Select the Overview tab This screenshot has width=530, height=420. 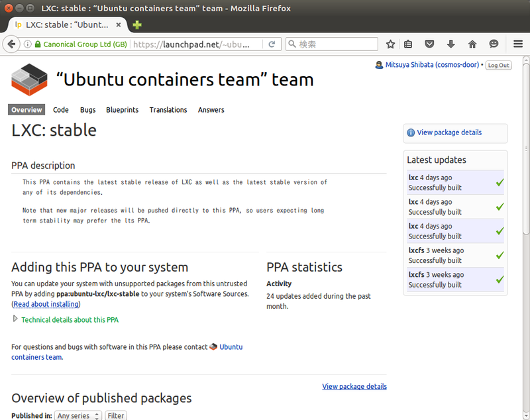pyautogui.click(x=26, y=110)
